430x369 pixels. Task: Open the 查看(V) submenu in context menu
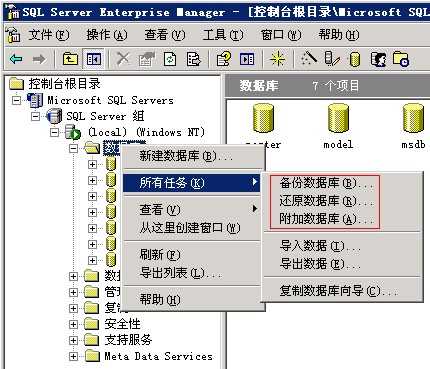click(x=191, y=210)
